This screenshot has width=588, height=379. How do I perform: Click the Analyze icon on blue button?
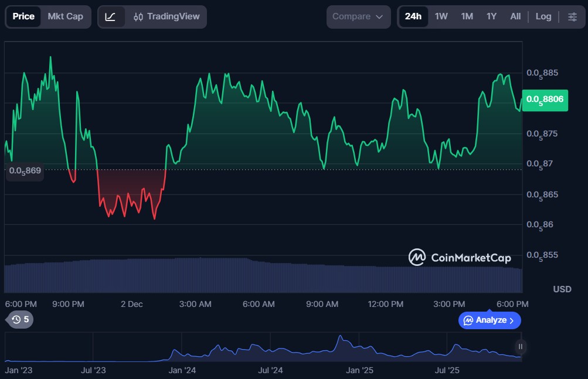pyautogui.click(x=468, y=320)
